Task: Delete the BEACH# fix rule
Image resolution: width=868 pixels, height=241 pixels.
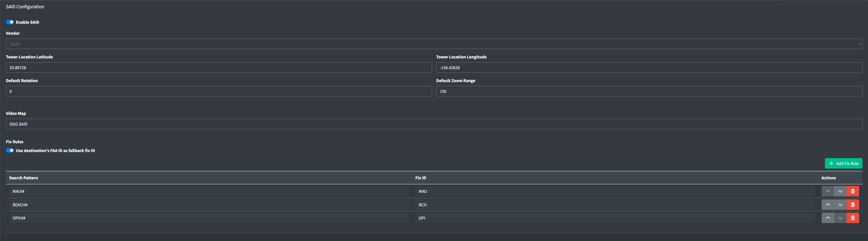Action: point(853,205)
